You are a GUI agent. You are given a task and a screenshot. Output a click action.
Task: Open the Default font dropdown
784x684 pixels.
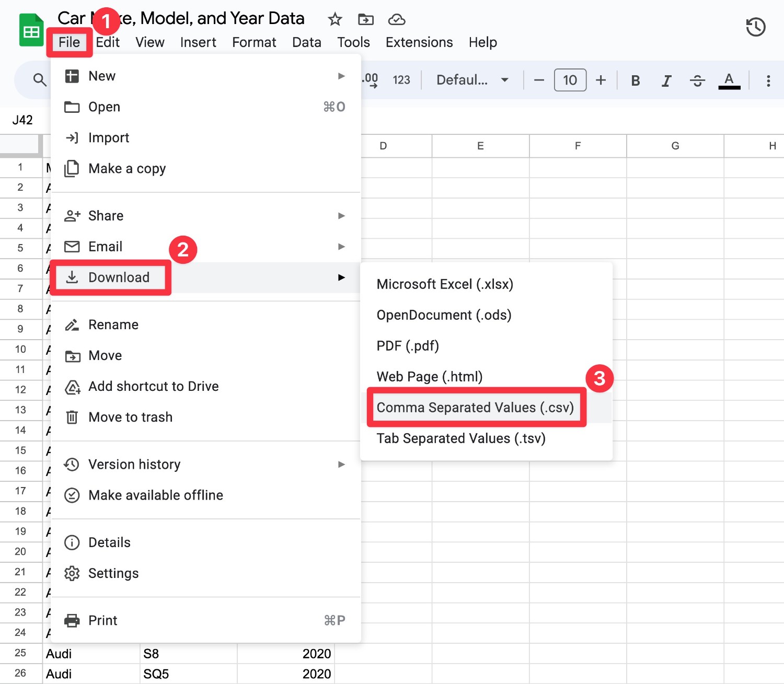472,80
